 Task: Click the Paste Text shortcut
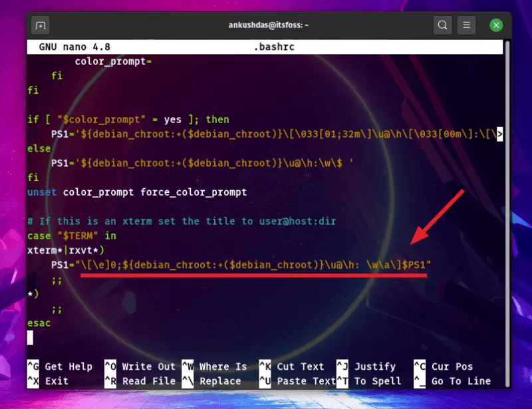[306, 381]
